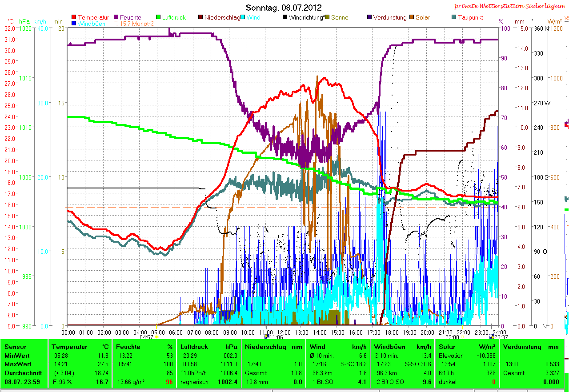Click the 12:00 time axis label
This screenshot has width=569, height=392.
coord(284,332)
